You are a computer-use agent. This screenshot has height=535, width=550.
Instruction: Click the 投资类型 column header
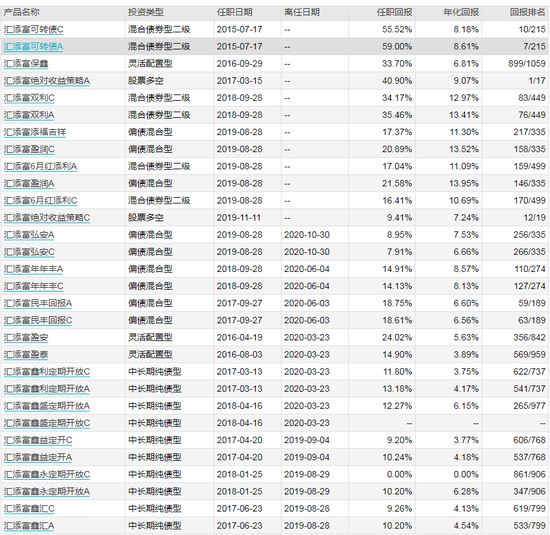146,13
